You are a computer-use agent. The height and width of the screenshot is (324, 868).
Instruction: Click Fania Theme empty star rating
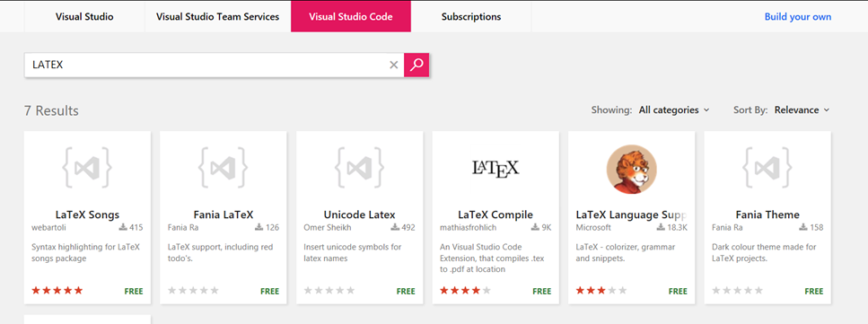point(737,290)
